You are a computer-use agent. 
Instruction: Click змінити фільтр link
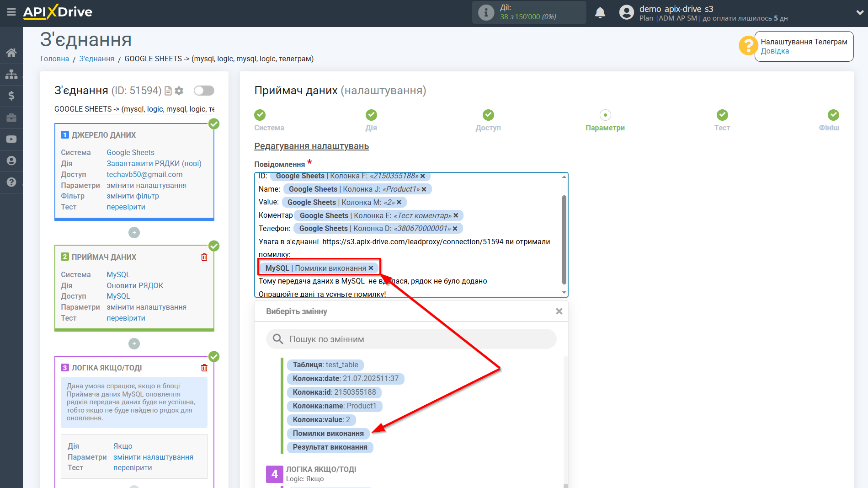tap(133, 196)
